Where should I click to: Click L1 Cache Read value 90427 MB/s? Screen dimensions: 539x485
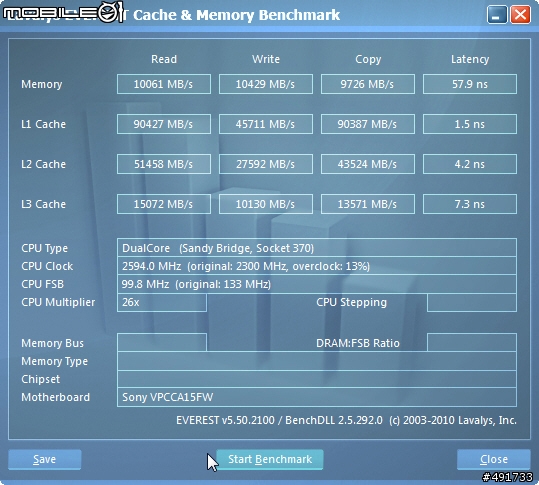pyautogui.click(x=164, y=124)
